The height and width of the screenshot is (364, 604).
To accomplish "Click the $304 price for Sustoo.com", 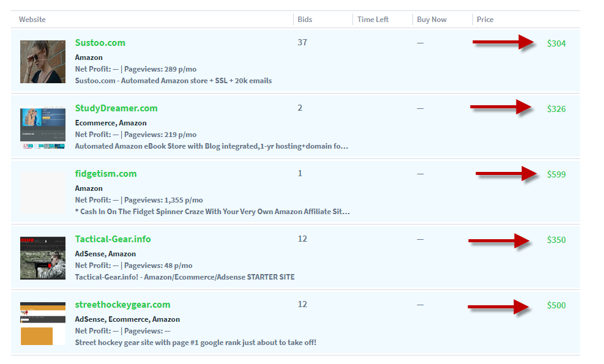I will (556, 43).
